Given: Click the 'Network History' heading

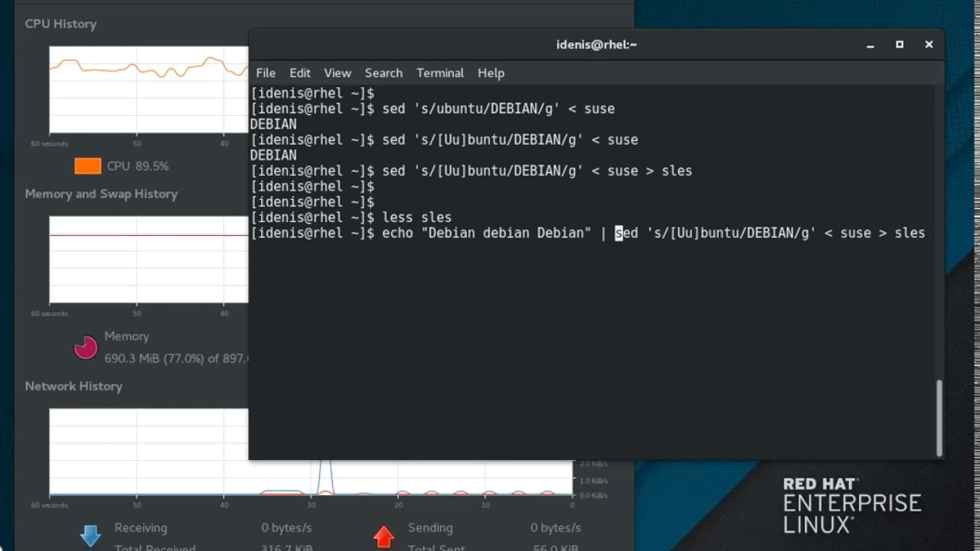Looking at the screenshot, I should [73, 386].
